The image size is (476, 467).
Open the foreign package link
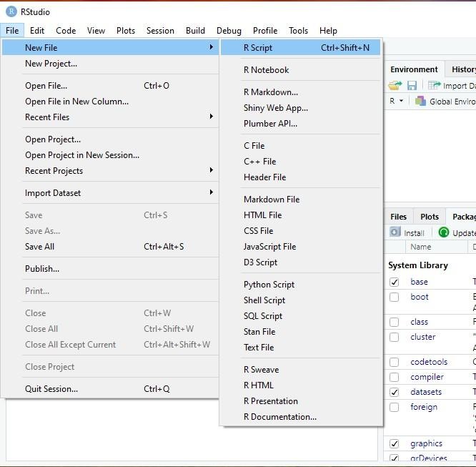click(424, 407)
